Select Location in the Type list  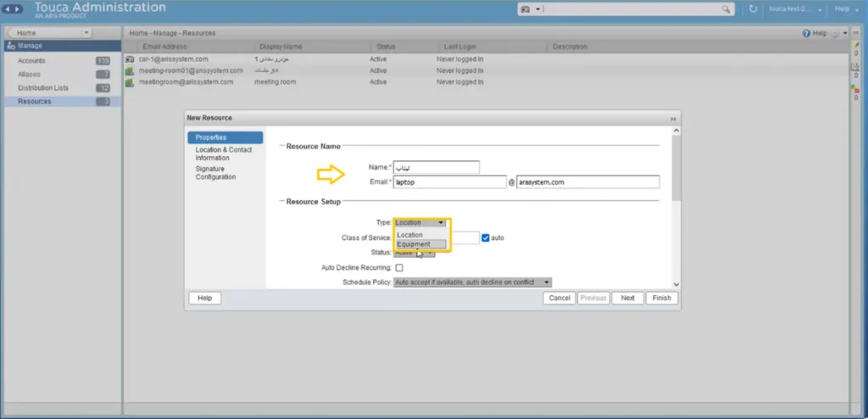pyautogui.click(x=420, y=235)
